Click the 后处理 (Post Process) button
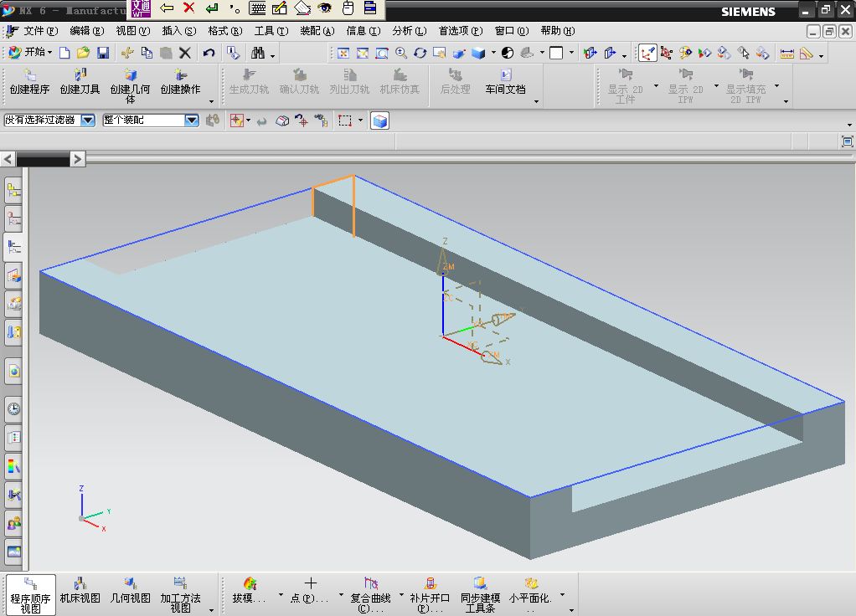Image resolution: width=856 pixels, height=616 pixels. 456,81
